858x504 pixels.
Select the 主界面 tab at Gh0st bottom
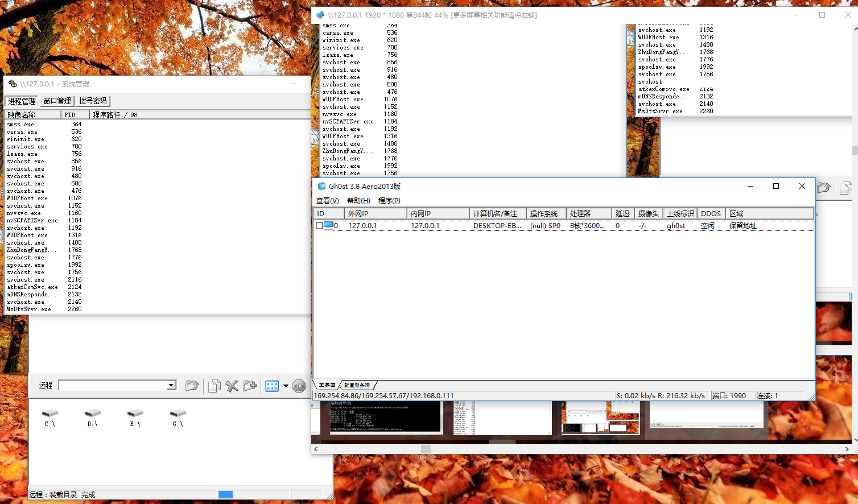point(327,385)
